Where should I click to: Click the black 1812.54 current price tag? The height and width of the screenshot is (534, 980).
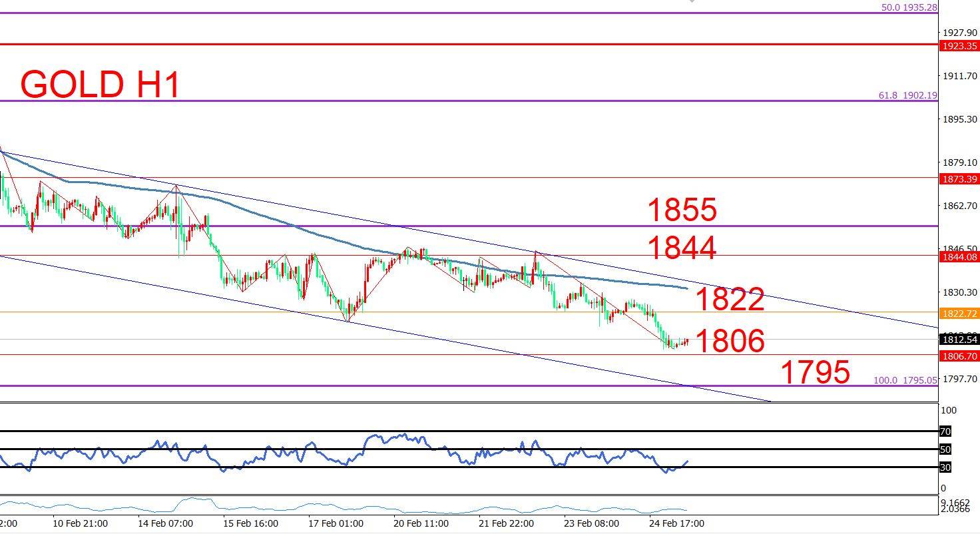pyautogui.click(x=959, y=340)
